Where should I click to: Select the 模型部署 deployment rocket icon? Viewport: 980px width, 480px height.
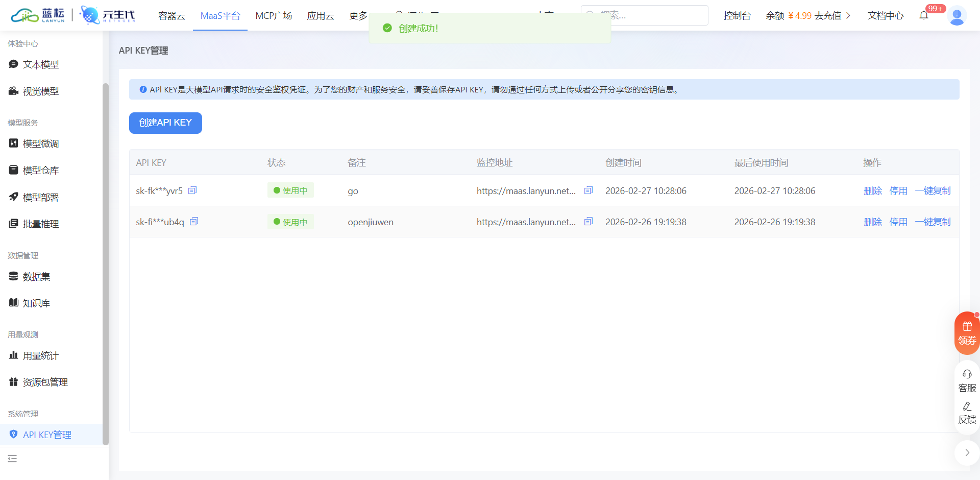coord(13,197)
